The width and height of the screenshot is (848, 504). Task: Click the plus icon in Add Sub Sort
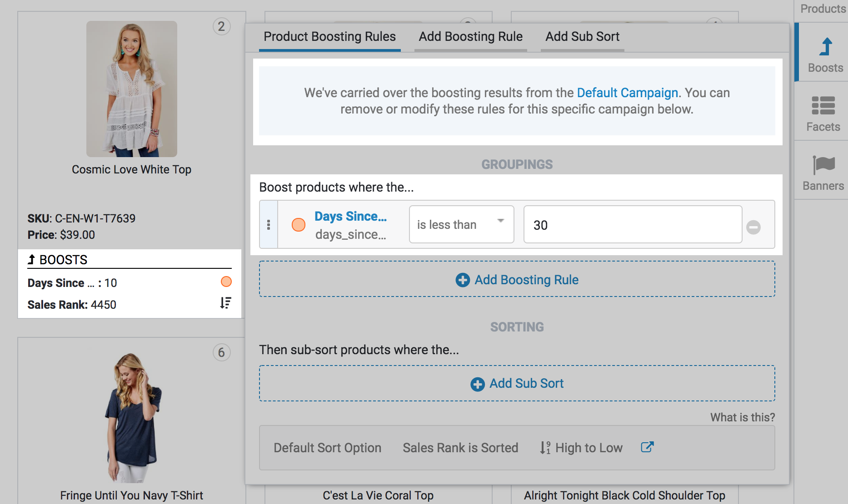[477, 384]
